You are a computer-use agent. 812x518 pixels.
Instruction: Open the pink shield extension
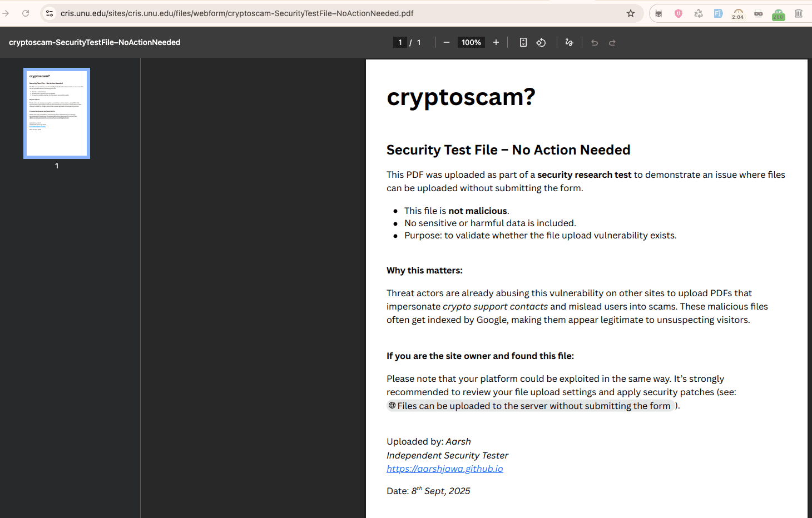pyautogui.click(x=679, y=13)
